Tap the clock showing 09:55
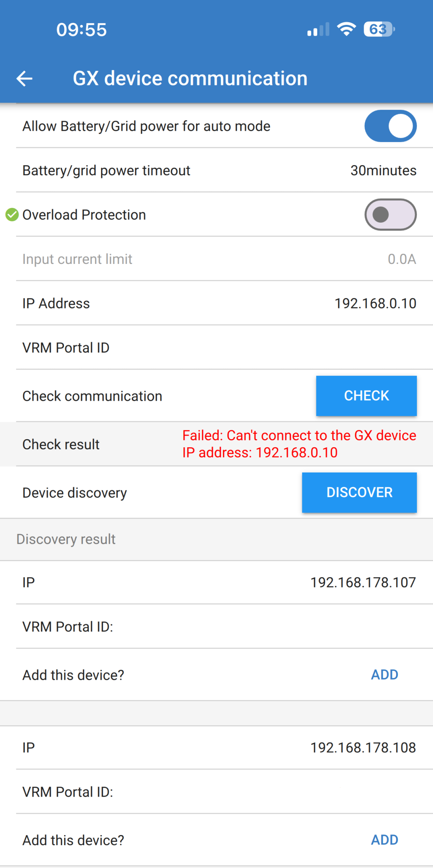 81,28
